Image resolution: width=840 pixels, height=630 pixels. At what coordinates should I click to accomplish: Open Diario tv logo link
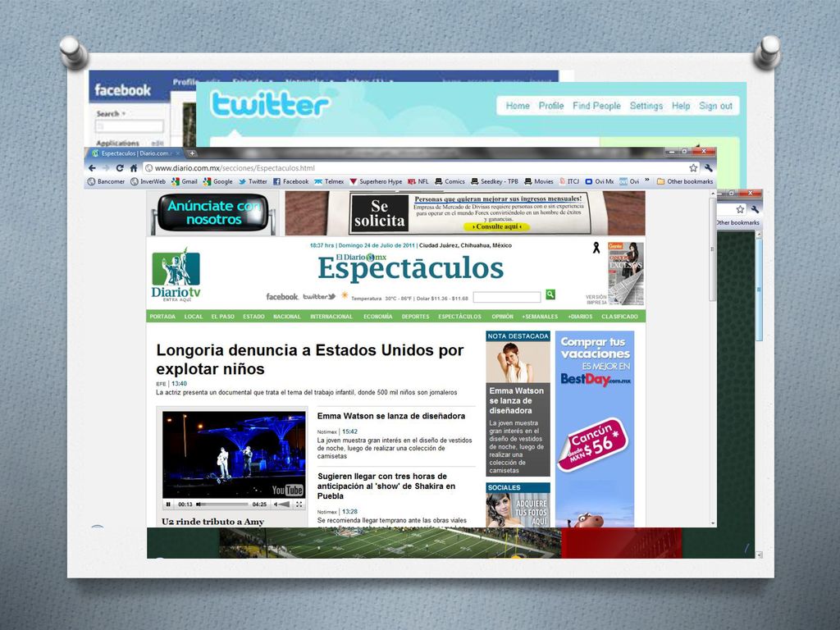176,275
